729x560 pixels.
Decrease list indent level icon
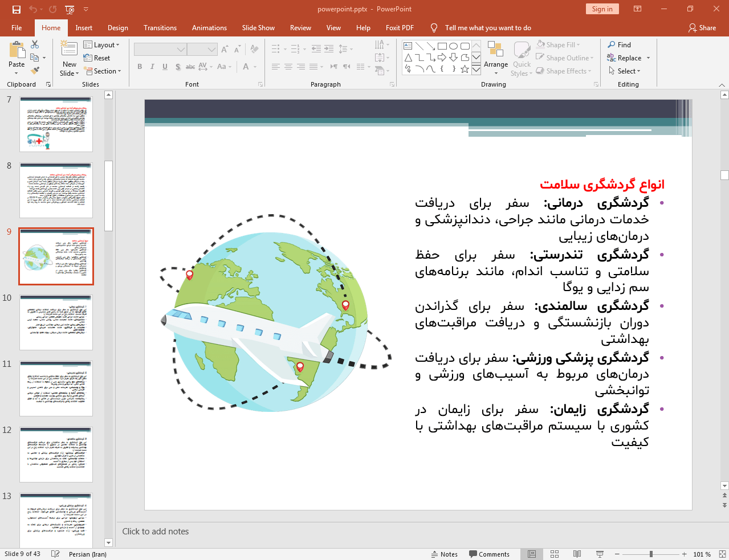(316, 49)
